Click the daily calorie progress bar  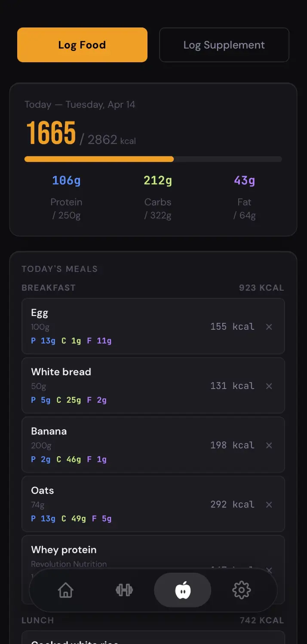[x=153, y=159]
